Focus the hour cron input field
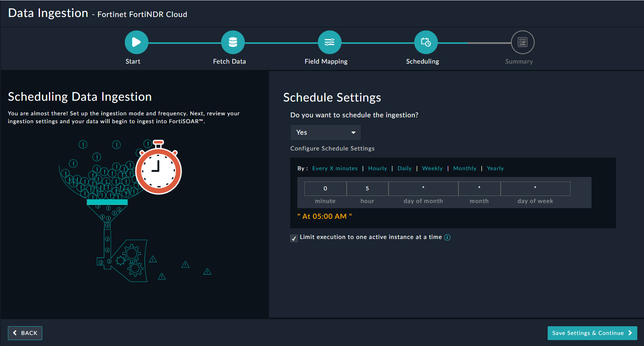The image size is (644, 346). tap(367, 189)
